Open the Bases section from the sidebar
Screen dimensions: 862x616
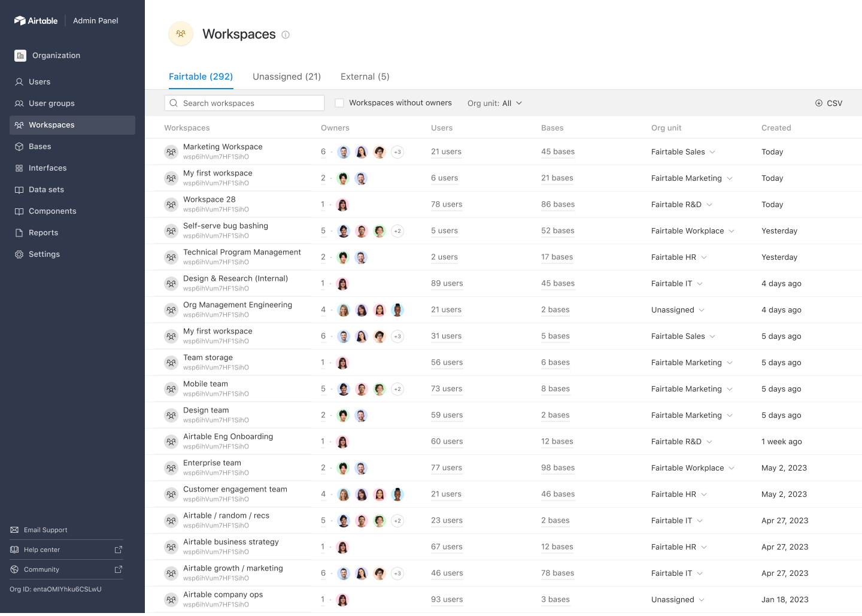[40, 146]
